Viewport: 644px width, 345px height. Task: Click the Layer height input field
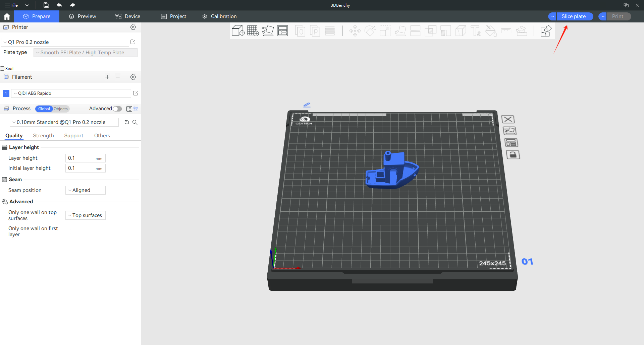(80, 158)
